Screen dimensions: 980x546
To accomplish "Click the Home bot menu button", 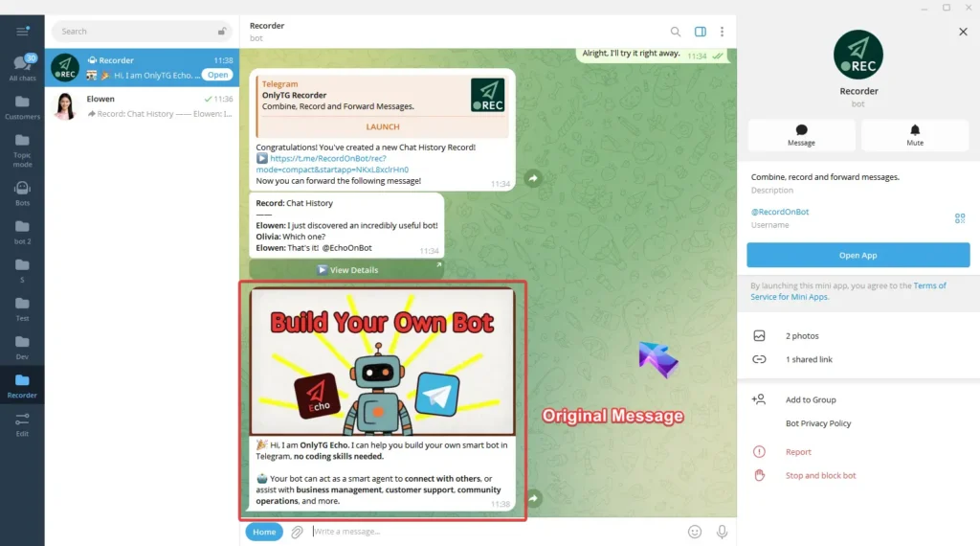I will coord(264,532).
